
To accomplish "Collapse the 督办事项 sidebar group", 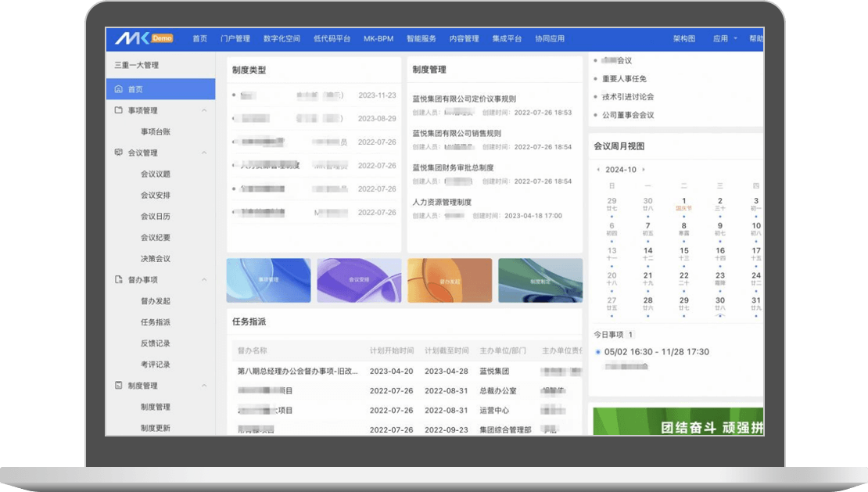I will pyautogui.click(x=204, y=279).
